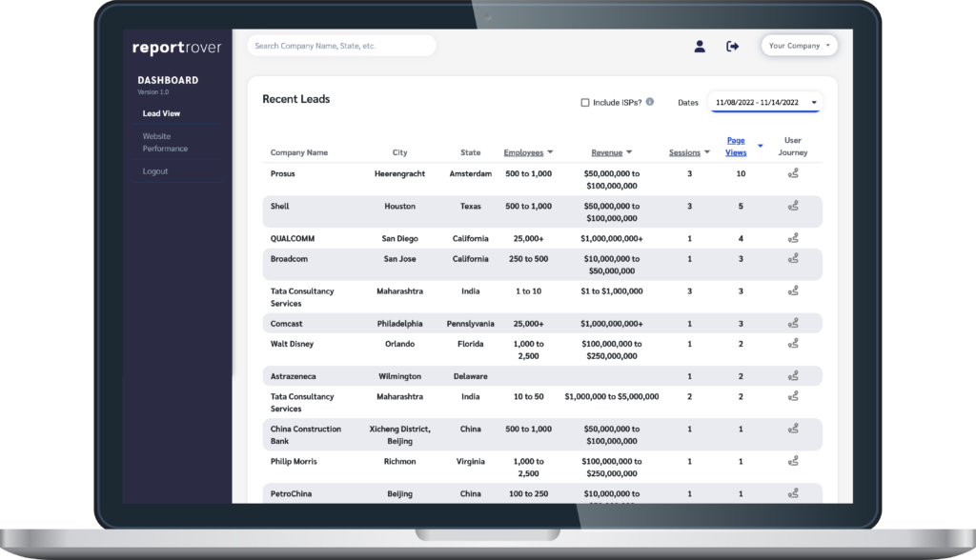976x560 pixels.
Task: Open user journey for Tata Consultancy 1 to 10 row
Action: coord(793,290)
